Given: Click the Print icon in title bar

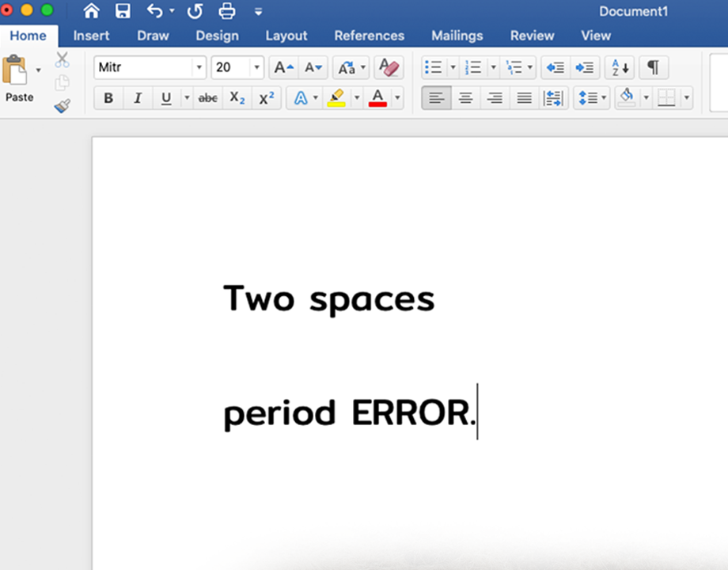Looking at the screenshot, I should tap(227, 11).
